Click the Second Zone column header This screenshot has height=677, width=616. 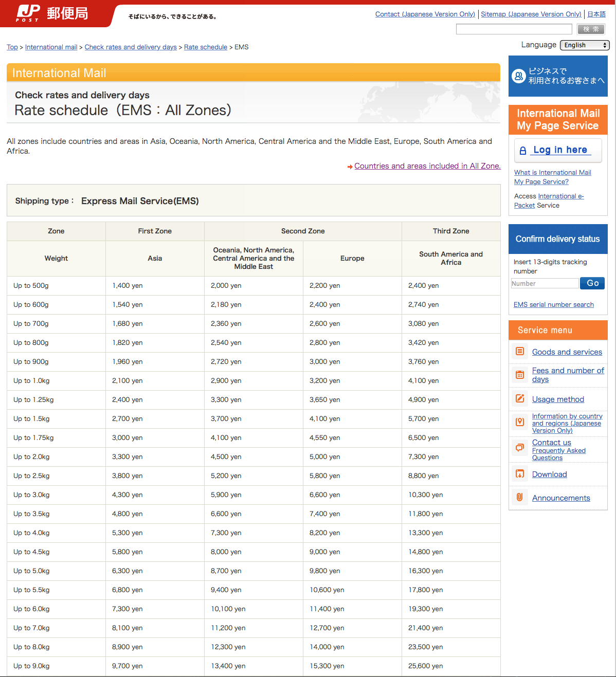(x=303, y=231)
